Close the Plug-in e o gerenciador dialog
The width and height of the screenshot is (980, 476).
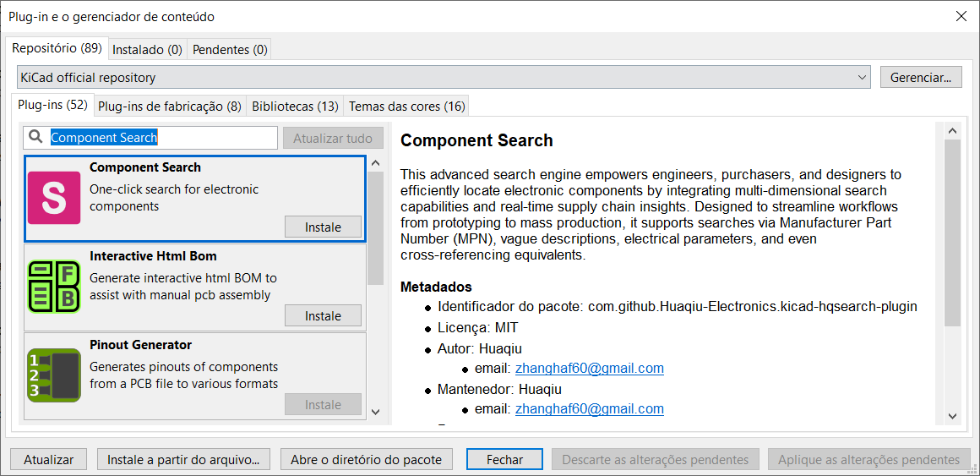961,16
